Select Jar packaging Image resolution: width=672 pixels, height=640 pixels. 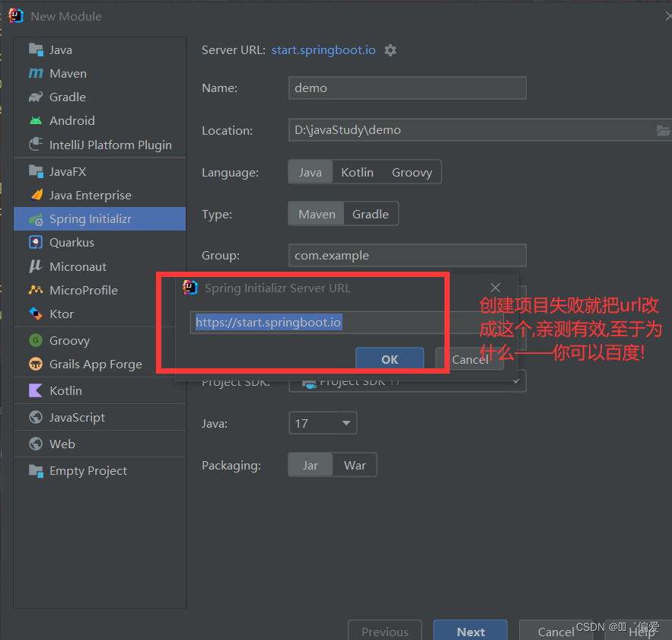(x=311, y=465)
